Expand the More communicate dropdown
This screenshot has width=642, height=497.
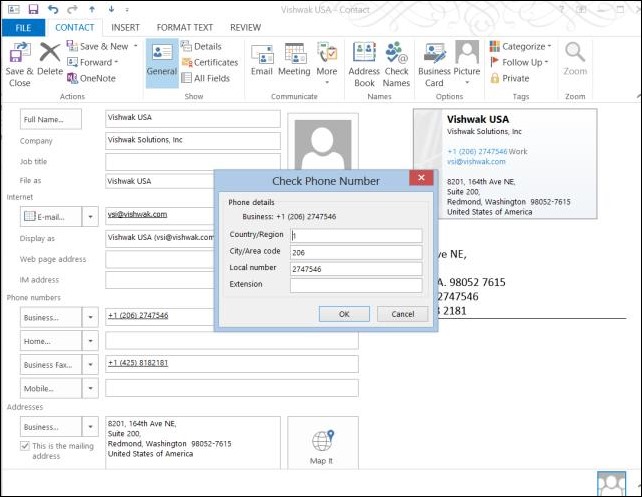[327, 83]
